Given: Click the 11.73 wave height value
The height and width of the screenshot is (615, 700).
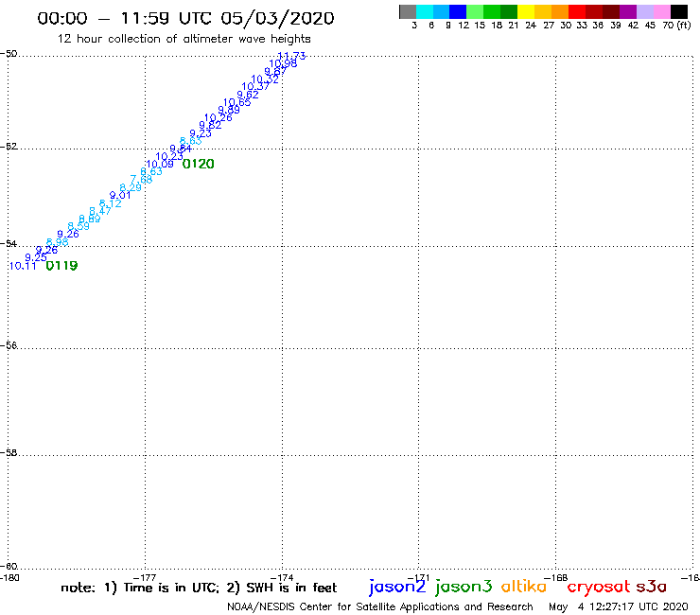Looking at the screenshot, I should pos(291,56).
